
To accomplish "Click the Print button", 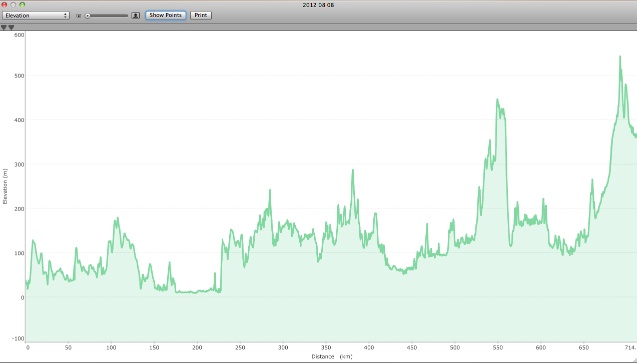I will coord(201,15).
